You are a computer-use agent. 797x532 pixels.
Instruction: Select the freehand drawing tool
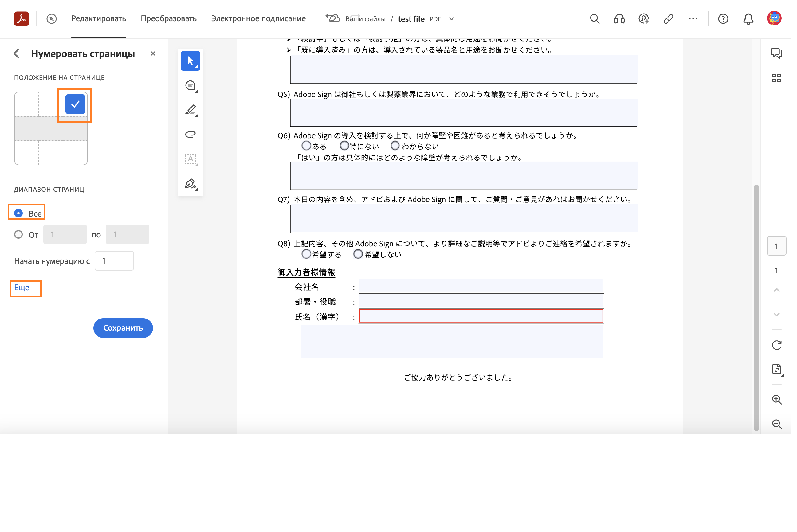[190, 134]
